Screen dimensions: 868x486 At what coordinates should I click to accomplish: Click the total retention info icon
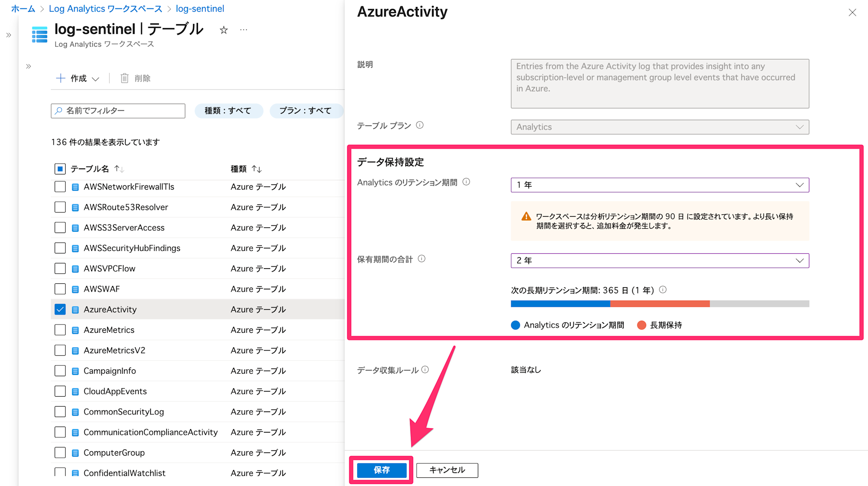[x=421, y=259]
